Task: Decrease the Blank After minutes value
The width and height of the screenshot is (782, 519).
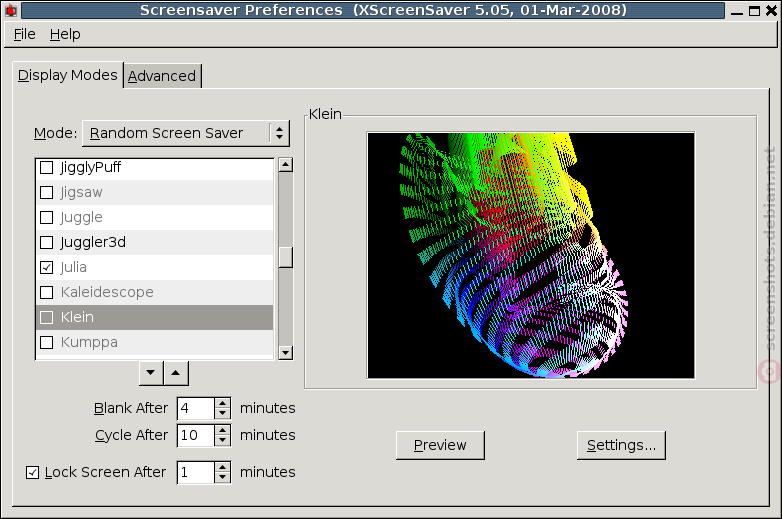Action: click(222, 413)
